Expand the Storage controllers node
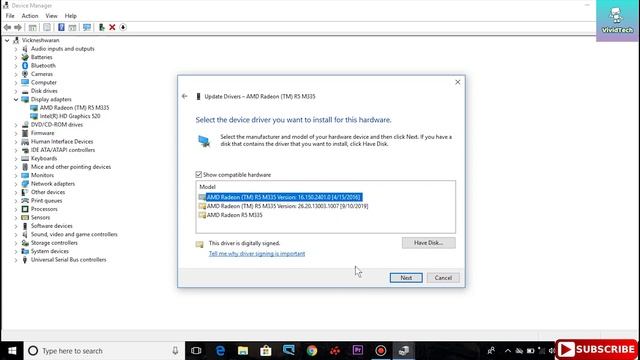This screenshot has height=360, width=640. (16, 243)
